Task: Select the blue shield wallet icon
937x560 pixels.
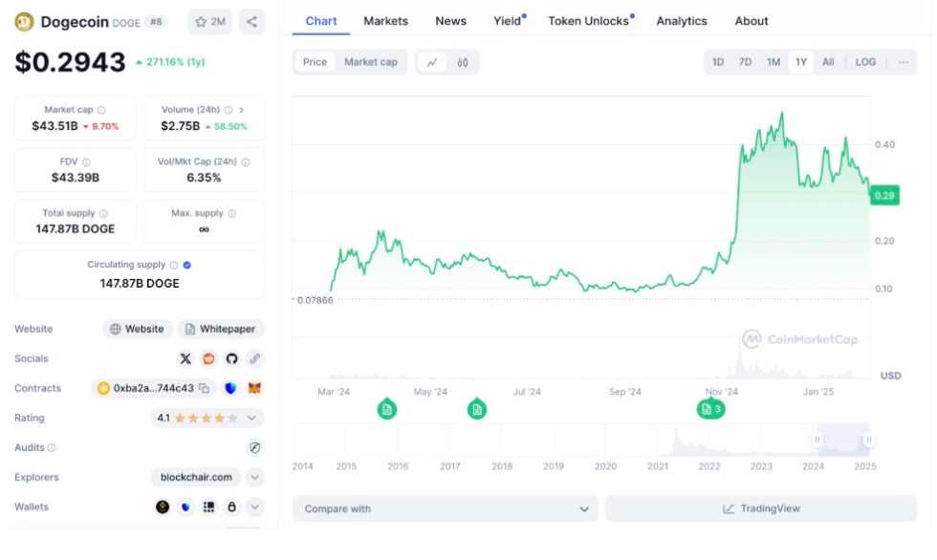Action: (x=185, y=506)
